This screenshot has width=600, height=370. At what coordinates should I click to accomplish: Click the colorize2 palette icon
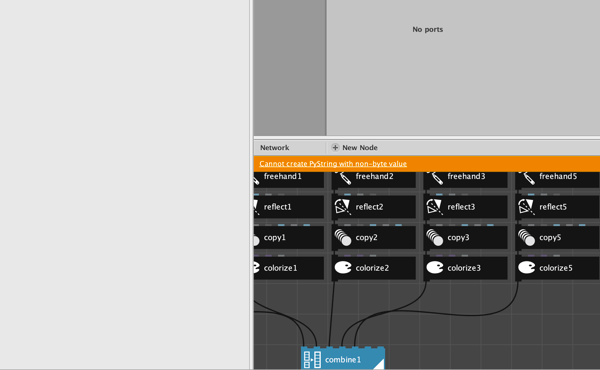[x=343, y=267]
